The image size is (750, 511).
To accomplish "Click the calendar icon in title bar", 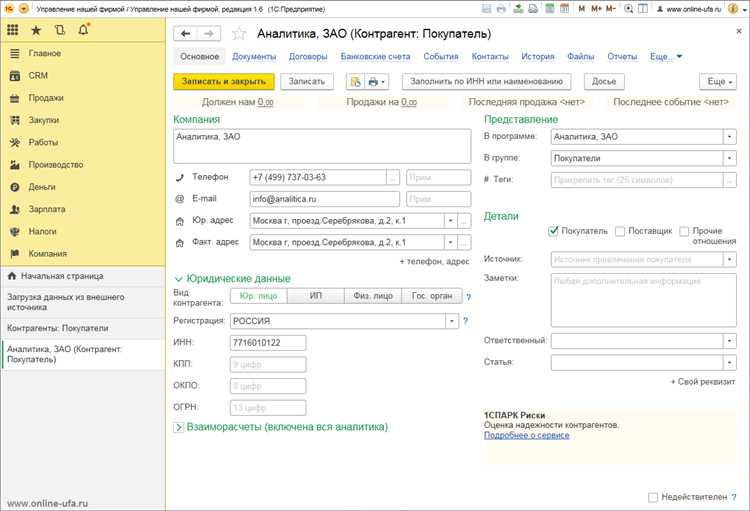I will [x=564, y=9].
